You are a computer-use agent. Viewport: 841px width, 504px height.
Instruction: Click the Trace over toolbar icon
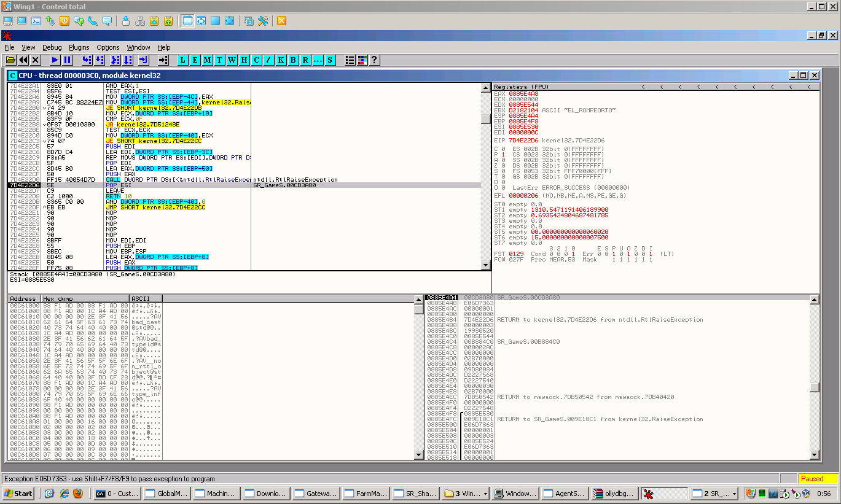128,60
